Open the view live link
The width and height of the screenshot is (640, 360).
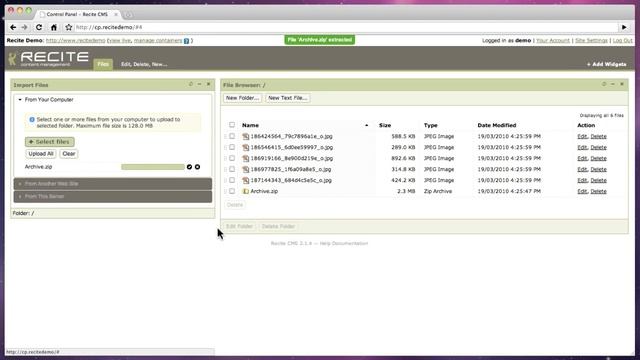120,41
